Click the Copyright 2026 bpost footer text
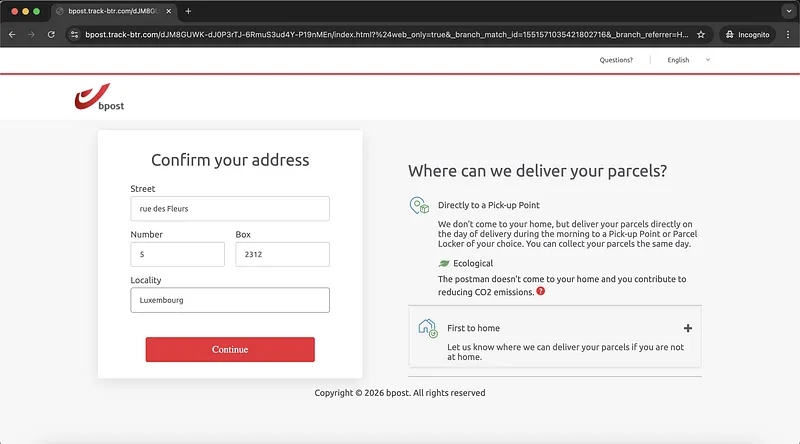This screenshot has height=444, width=800. tap(400, 393)
